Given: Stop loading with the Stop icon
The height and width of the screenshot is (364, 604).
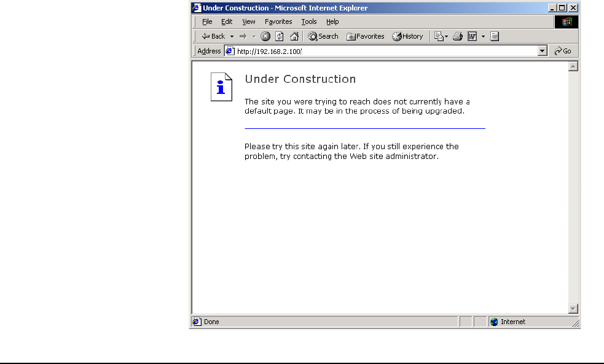Looking at the screenshot, I should point(265,36).
